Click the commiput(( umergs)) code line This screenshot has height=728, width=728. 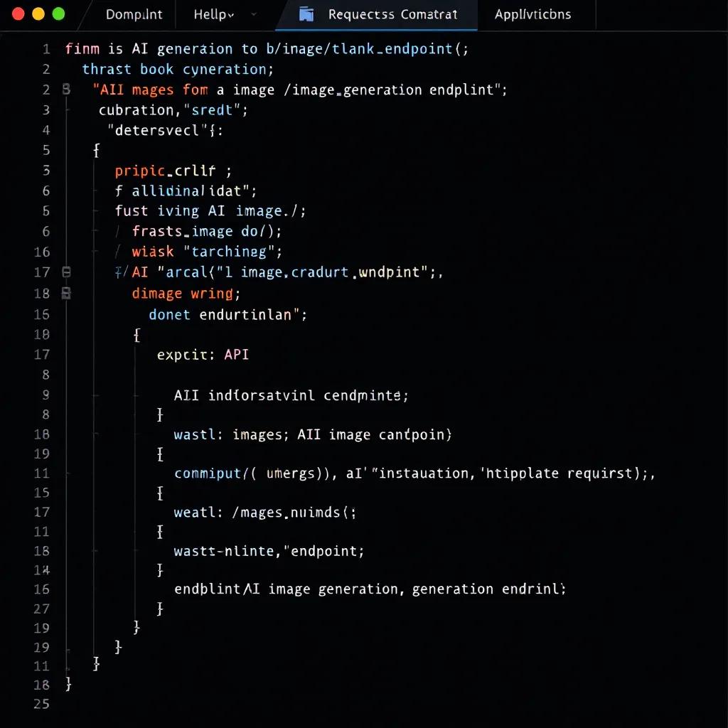414,473
